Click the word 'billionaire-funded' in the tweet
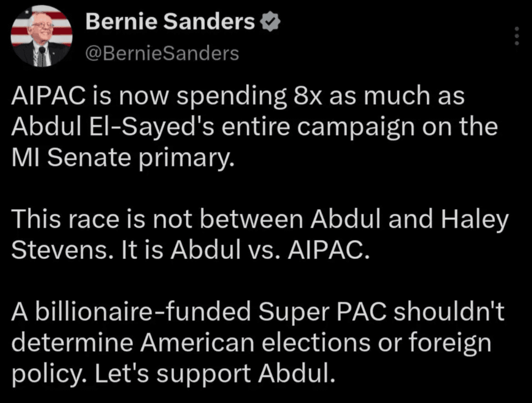The image size is (532, 403). [143, 312]
